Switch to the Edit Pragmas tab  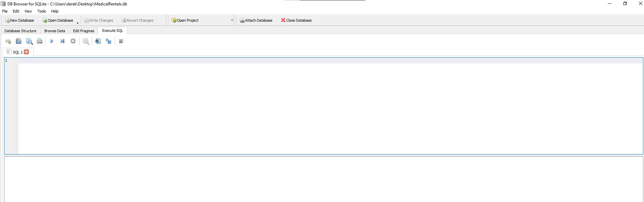84,31
